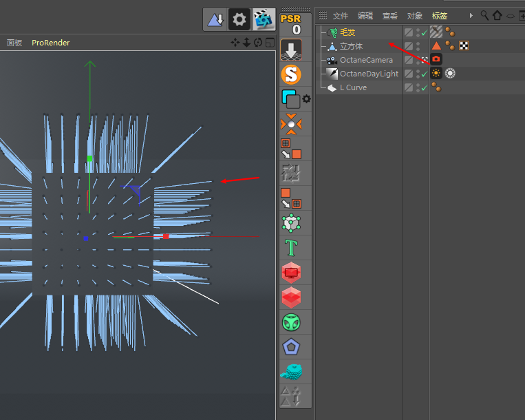Image resolution: width=525 pixels, height=420 pixels.
Task: Select the L Curve object
Action: [353, 87]
